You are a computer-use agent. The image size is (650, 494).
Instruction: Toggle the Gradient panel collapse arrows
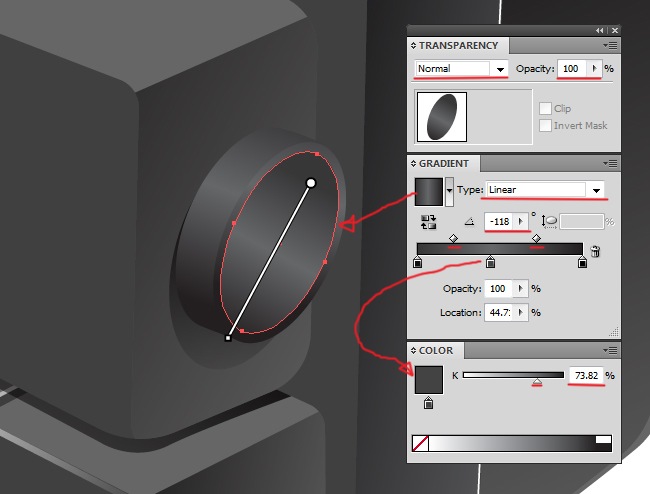(x=413, y=164)
